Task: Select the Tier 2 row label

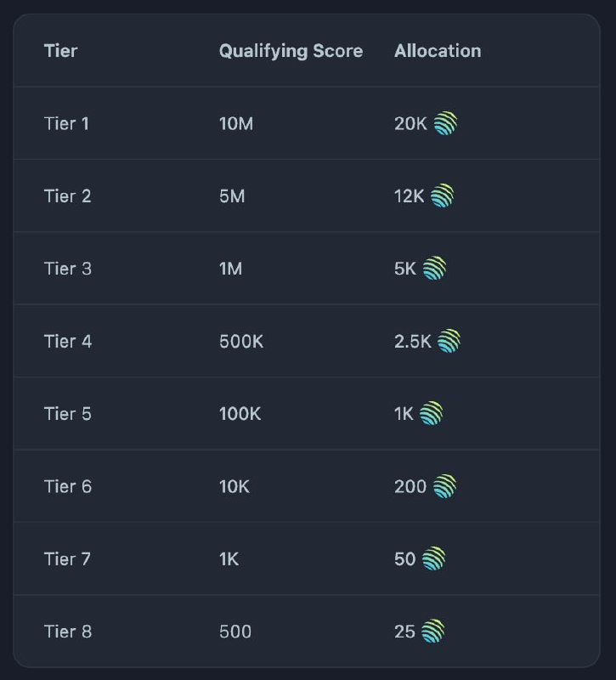Action: pyautogui.click(x=67, y=196)
